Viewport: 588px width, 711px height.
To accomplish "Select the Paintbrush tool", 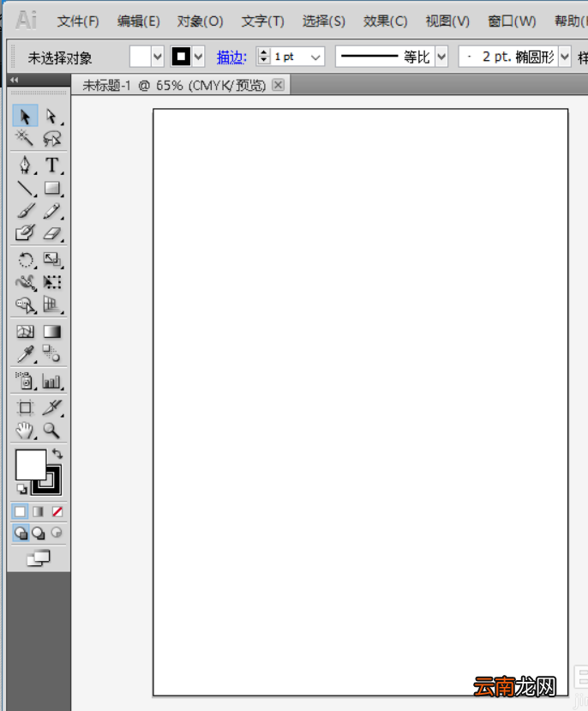I will [25, 210].
